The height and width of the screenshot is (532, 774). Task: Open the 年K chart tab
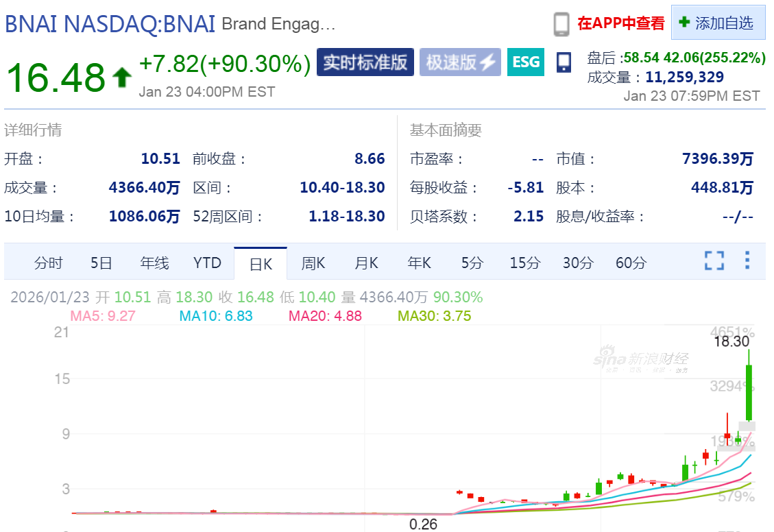[420, 263]
